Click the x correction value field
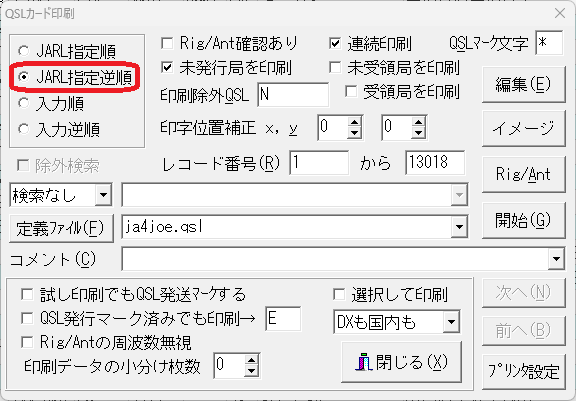Image resolution: width=576 pixels, height=401 pixels. pos(333,127)
